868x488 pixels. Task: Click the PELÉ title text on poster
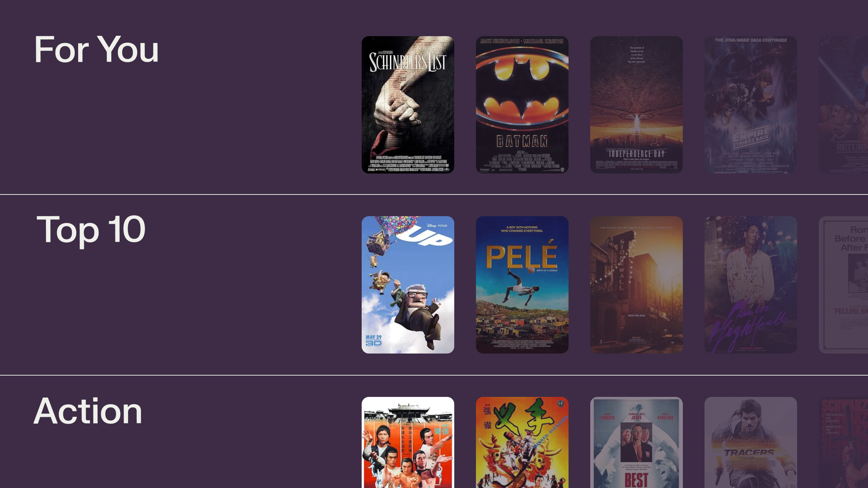click(x=522, y=256)
